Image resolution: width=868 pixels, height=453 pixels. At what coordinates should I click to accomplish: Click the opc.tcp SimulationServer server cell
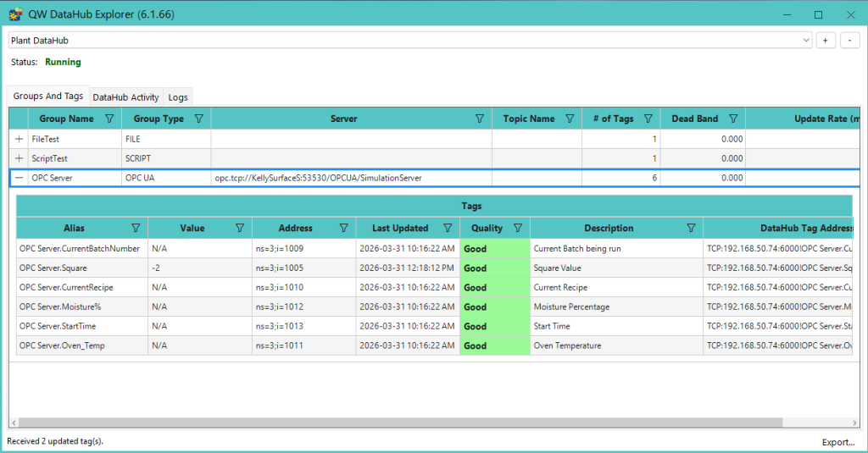pos(352,178)
